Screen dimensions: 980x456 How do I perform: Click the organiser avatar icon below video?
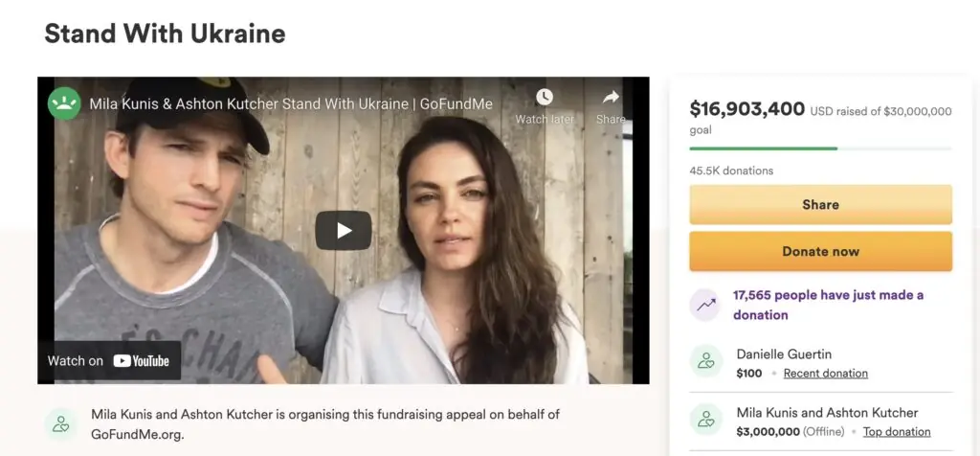click(61, 423)
